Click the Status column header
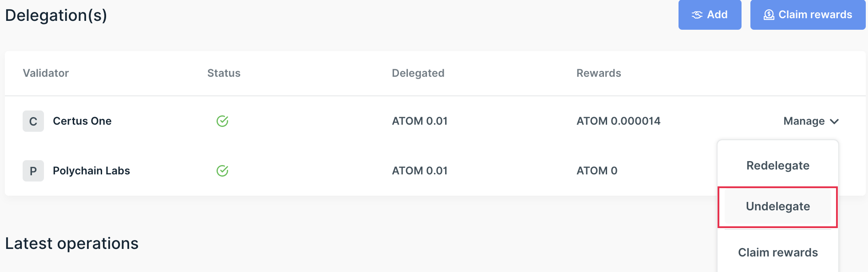Image resolution: width=868 pixels, height=272 pixels. [x=224, y=73]
